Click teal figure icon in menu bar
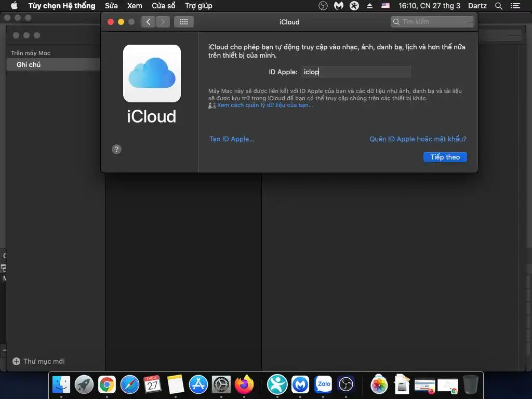This screenshot has height=399, width=532. coord(354,6)
